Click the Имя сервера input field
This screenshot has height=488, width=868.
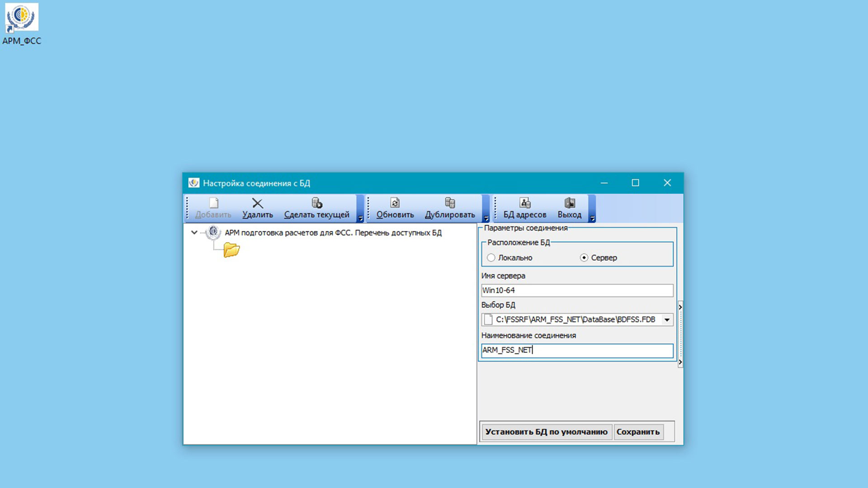click(x=577, y=290)
